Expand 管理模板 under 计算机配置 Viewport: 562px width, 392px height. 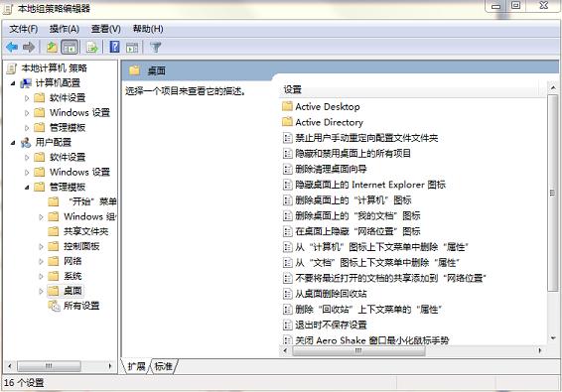tap(27, 128)
